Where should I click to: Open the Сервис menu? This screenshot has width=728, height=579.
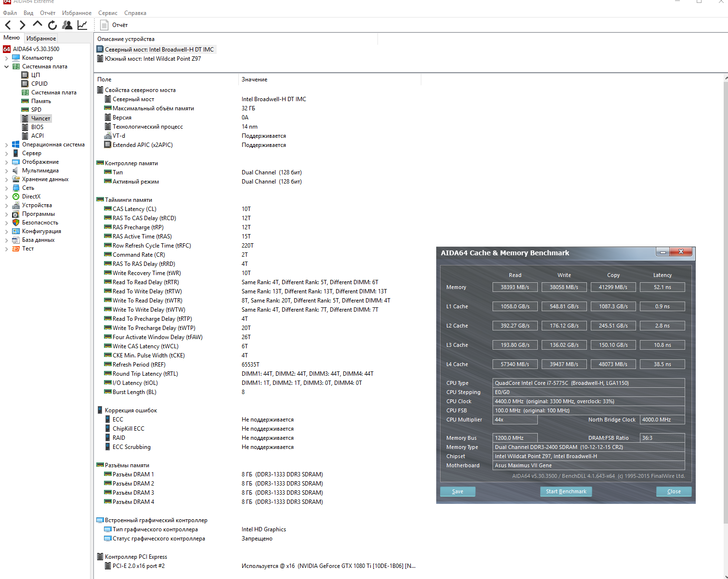click(108, 13)
